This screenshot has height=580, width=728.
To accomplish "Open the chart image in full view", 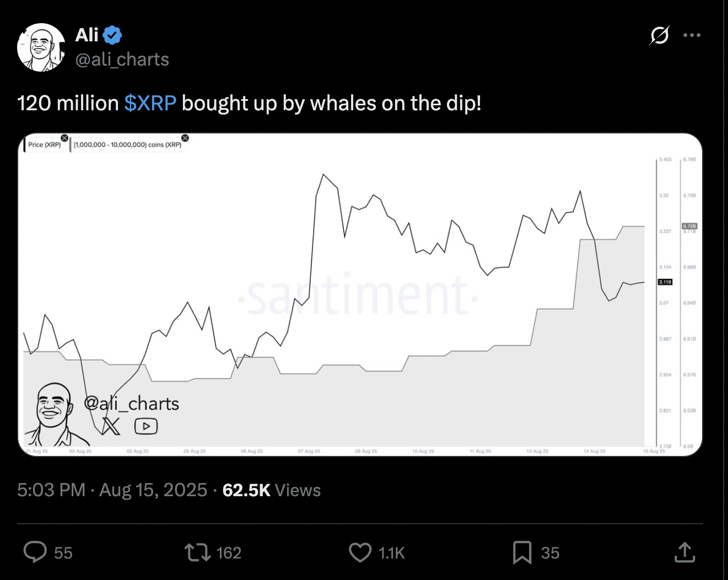I will 360,295.
